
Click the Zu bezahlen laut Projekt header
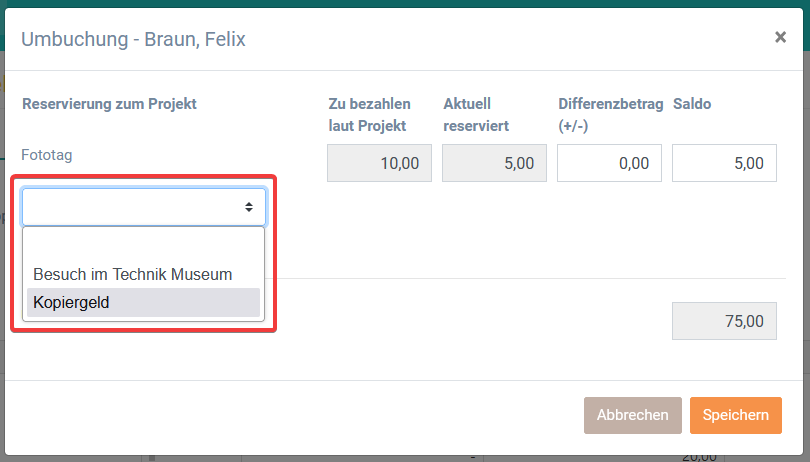(x=367, y=114)
